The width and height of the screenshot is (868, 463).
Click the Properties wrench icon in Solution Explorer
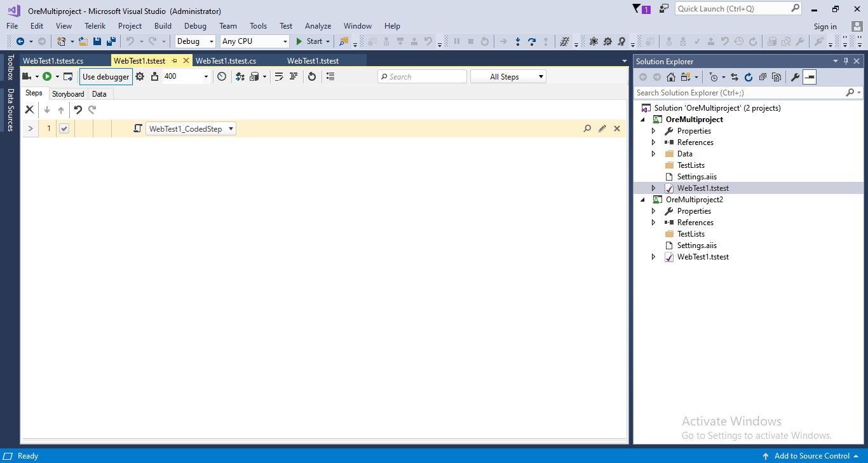(x=794, y=77)
